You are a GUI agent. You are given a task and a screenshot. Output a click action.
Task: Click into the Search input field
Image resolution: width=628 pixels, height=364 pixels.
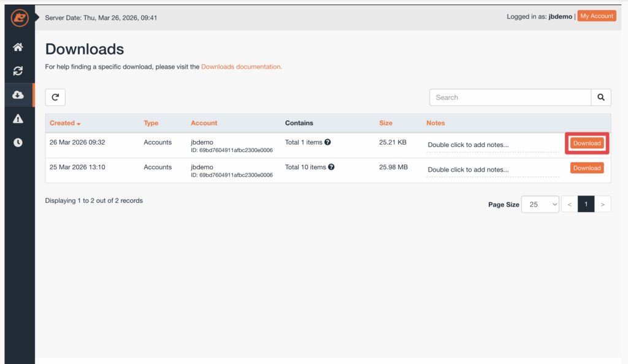tap(510, 97)
